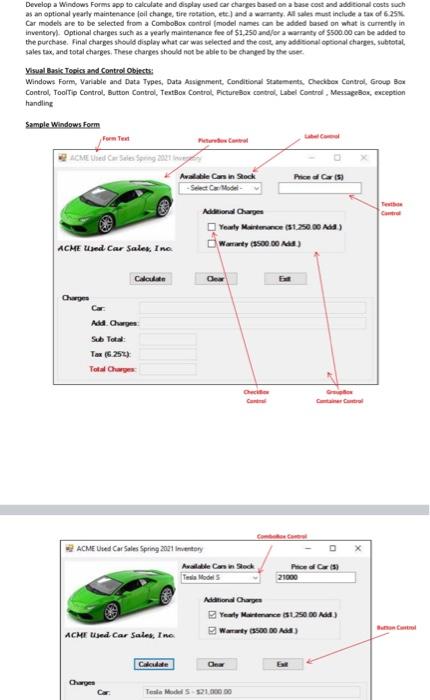Maximize the Tesla Model S form window
Screen dimensions: 430x700
pos(333,548)
